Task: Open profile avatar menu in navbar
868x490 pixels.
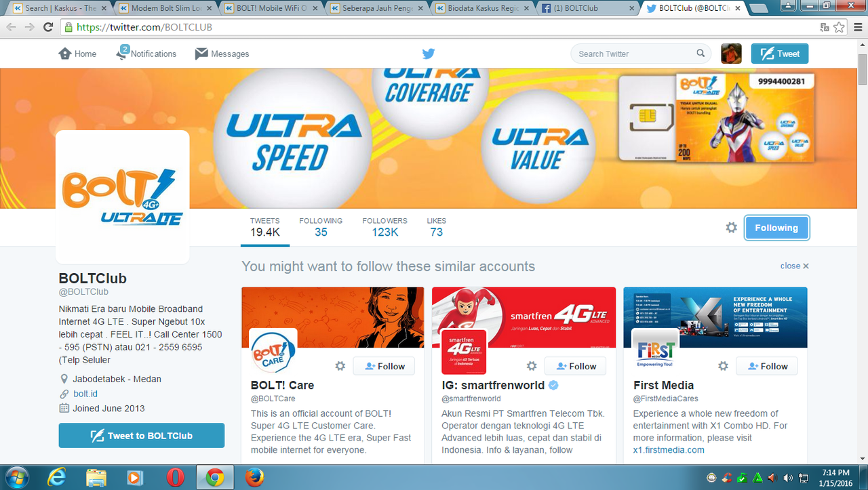Action: point(731,54)
